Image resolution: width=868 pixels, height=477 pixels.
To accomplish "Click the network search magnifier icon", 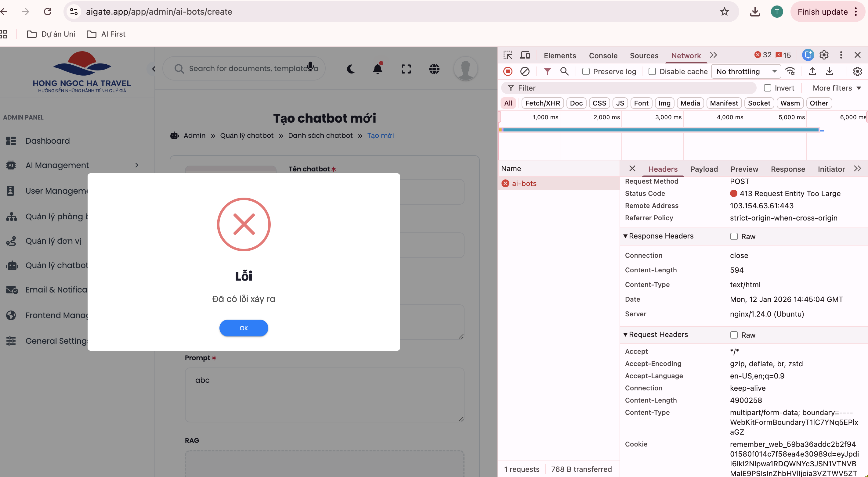I will [x=564, y=71].
